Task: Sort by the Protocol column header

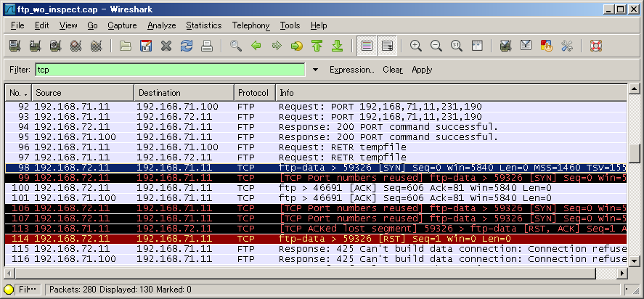Action: pyautogui.click(x=255, y=93)
